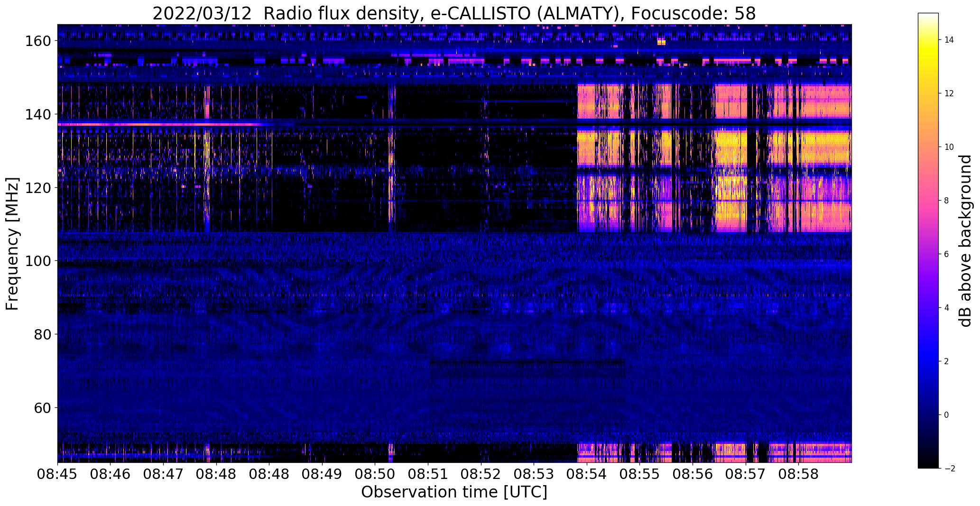Click the 08:51 time tick label
Screen dimensions: 980x506
pos(428,474)
